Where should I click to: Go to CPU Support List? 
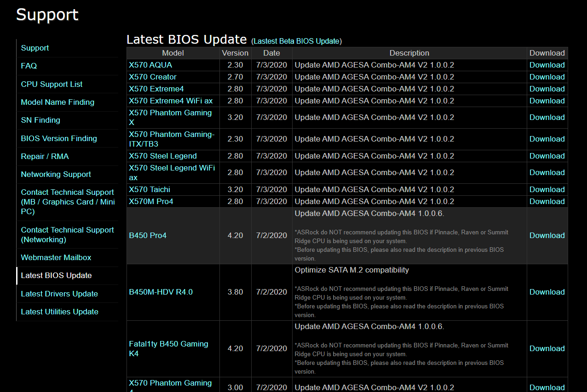tap(52, 84)
